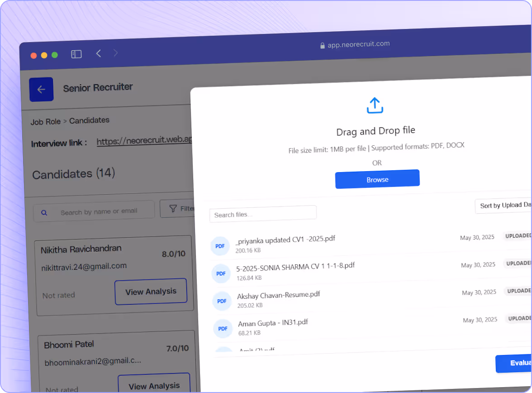This screenshot has width=532, height=393.
Task: Click Job Role in the breadcrumb
Action: click(x=45, y=122)
